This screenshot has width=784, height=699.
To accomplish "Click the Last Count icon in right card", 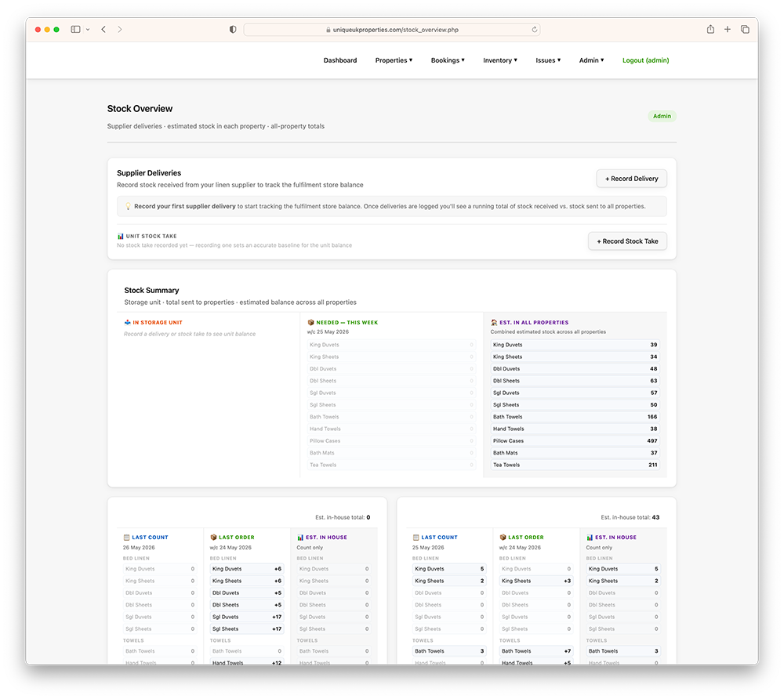I will (416, 537).
